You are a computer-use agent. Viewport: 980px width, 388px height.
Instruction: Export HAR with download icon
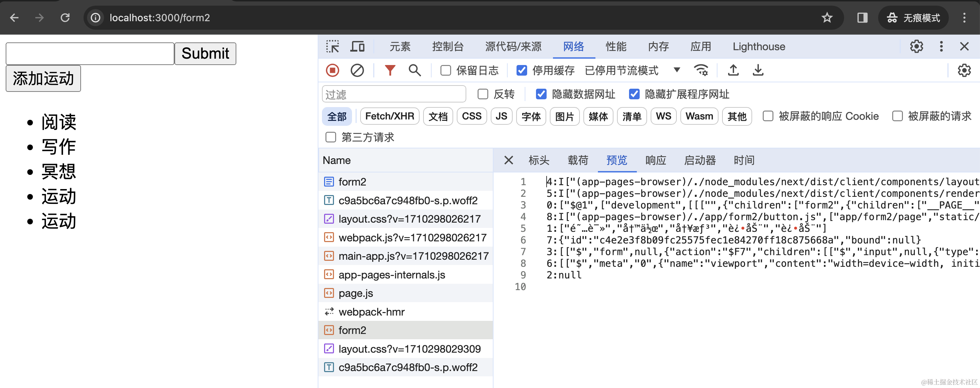(758, 71)
